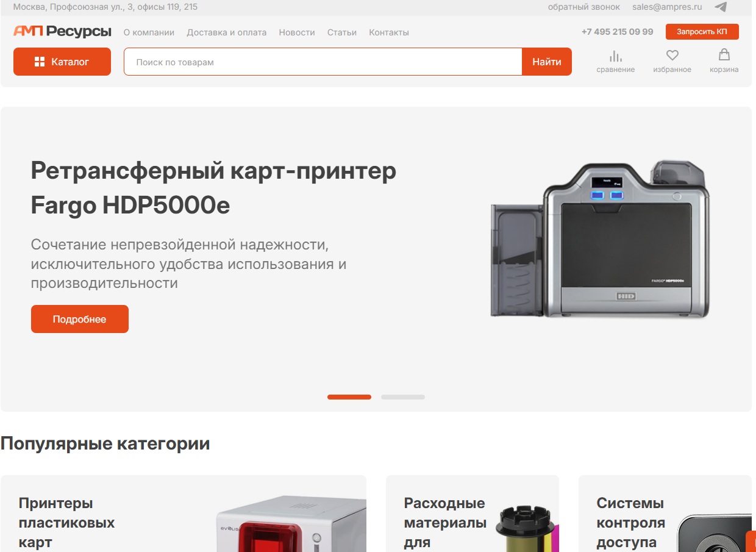Open the shopping cart bag icon
The height and width of the screenshot is (552, 756).
click(x=724, y=56)
